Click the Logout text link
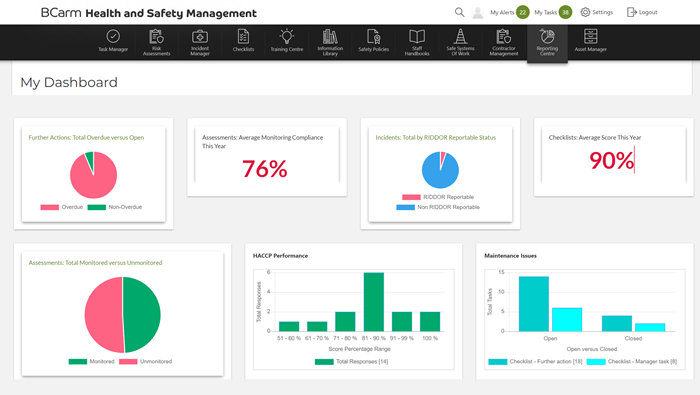 click(x=648, y=12)
